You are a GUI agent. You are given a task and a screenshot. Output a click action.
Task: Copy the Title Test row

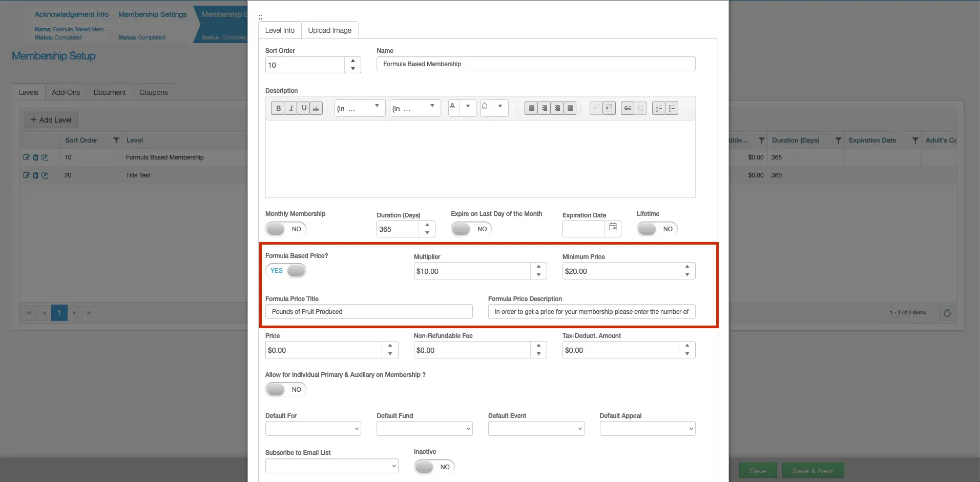tap(45, 175)
